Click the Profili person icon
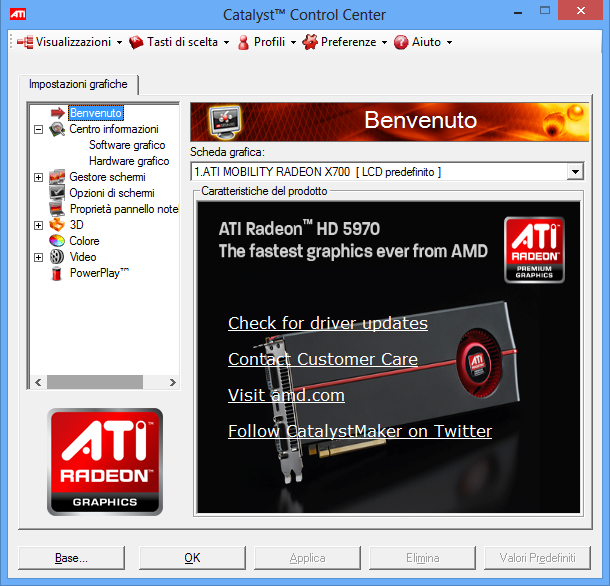610x586 pixels. coord(244,42)
